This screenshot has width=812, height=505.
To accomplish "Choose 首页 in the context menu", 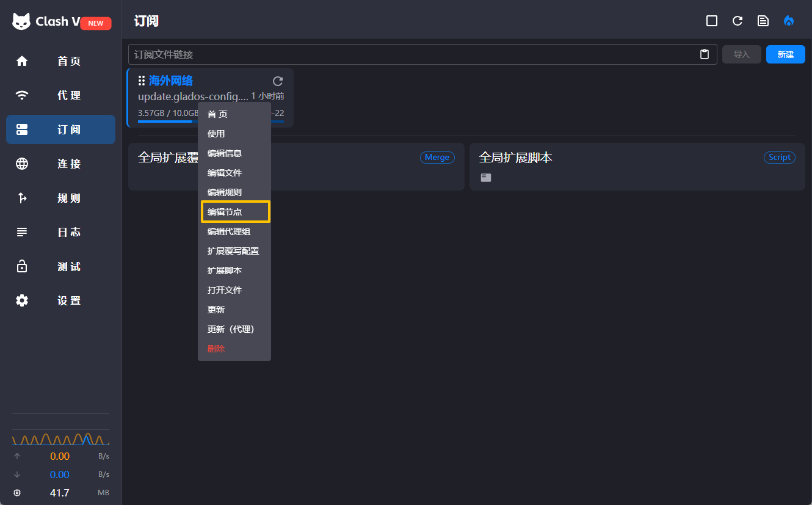I will tap(234, 114).
